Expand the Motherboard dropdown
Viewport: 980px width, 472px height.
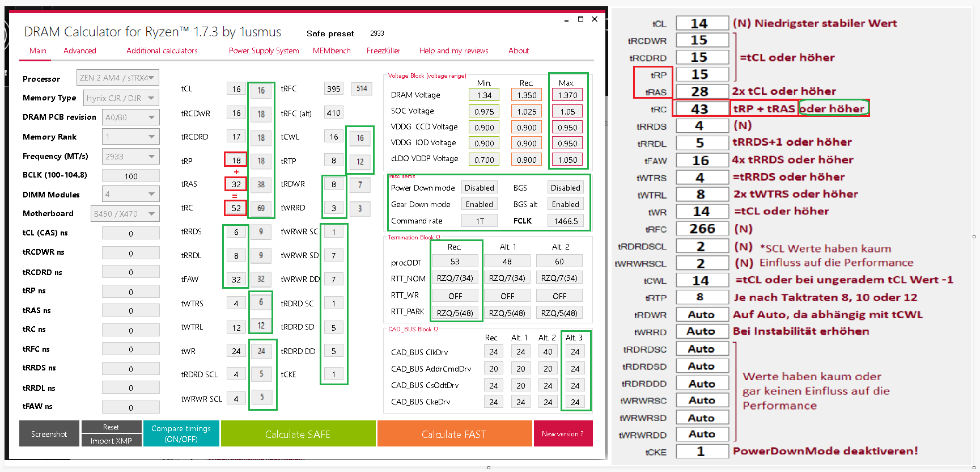(125, 214)
